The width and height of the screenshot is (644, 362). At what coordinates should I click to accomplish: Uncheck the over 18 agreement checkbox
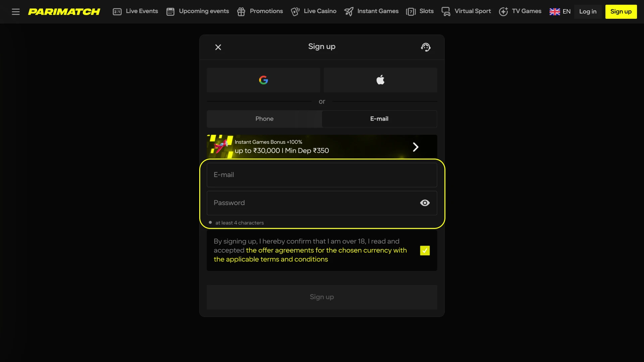[425, 251]
